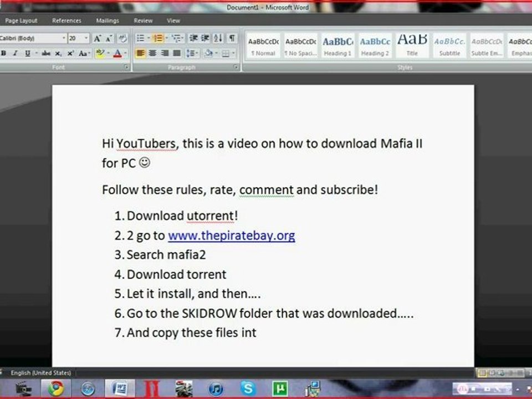This screenshot has height=399, width=532.
Task: Open uTorrent from taskbar
Action: [280, 389]
